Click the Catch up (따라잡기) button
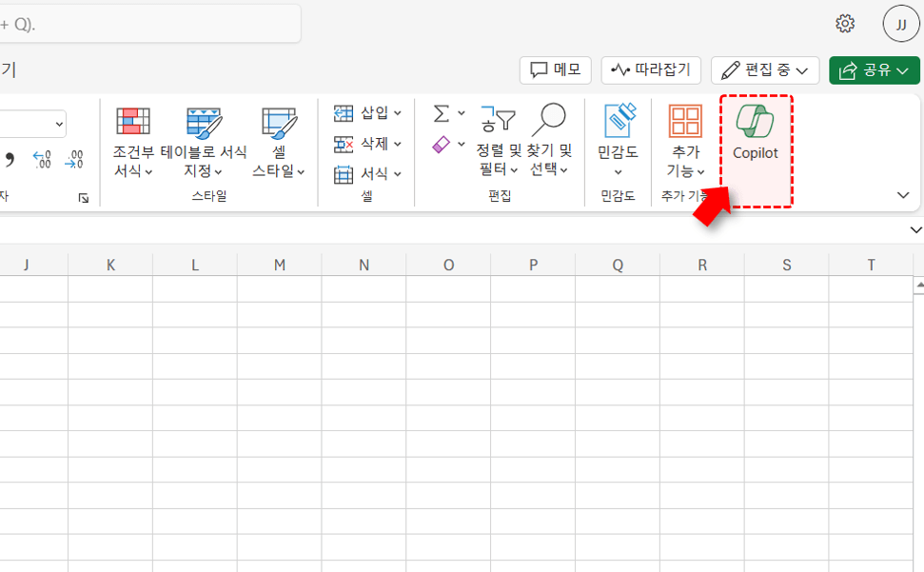The height and width of the screenshot is (572, 924). [x=651, y=70]
